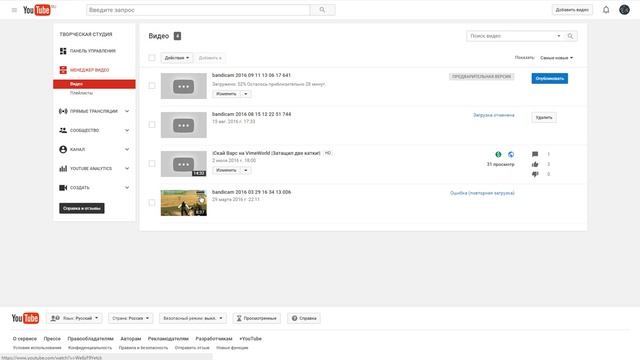Click the thumbs-down dislikes icon
This screenshot has height=360, width=640.
(x=535, y=174)
